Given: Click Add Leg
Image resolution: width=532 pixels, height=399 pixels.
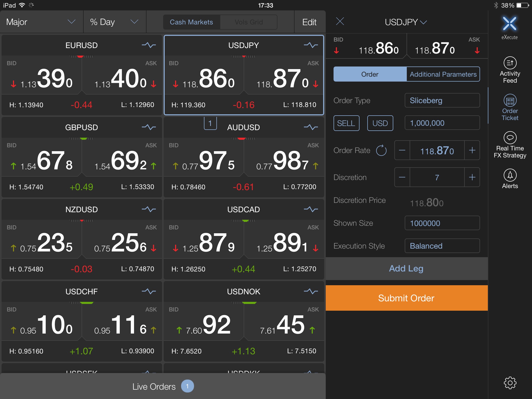Looking at the screenshot, I should pos(406,268).
